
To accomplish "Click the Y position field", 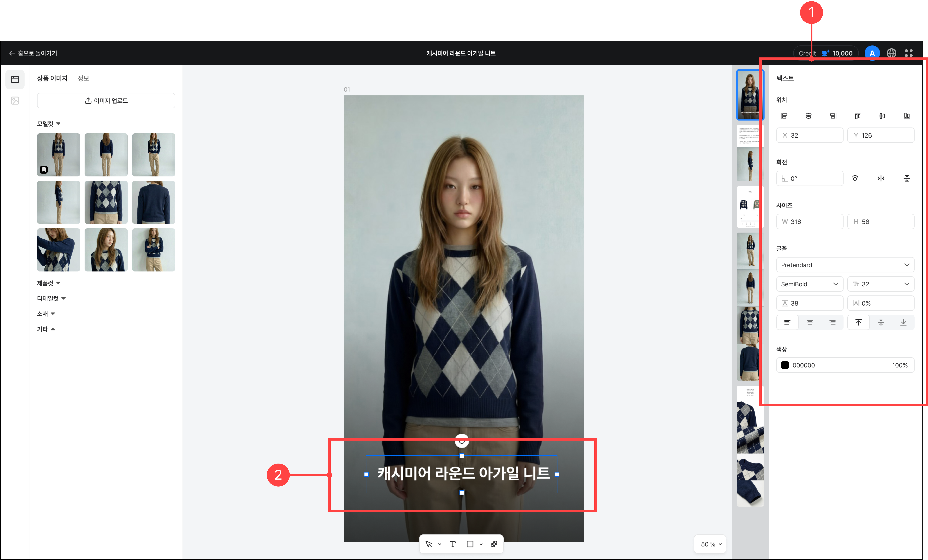I will point(881,135).
